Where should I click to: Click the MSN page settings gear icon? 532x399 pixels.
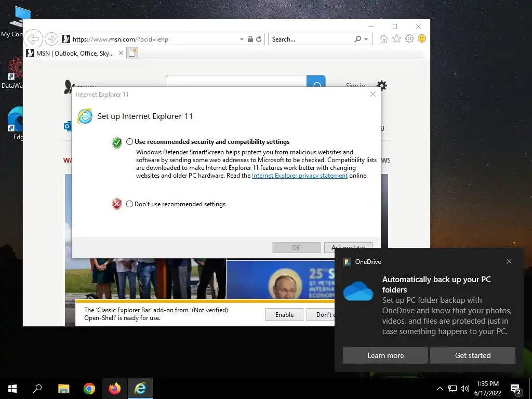pos(382,86)
